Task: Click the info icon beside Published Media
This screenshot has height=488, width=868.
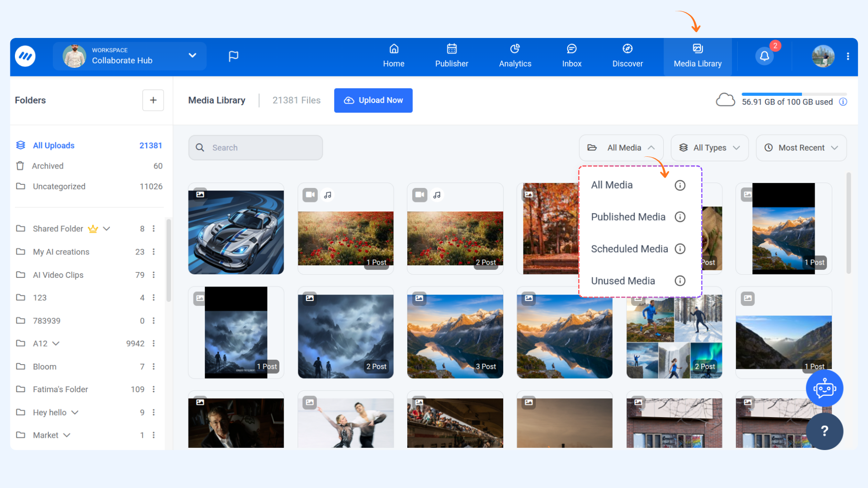Action: tap(680, 217)
